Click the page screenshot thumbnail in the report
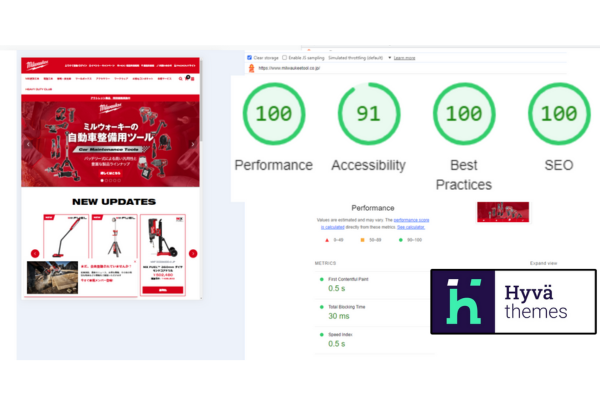The width and height of the screenshot is (600, 400). [503, 211]
